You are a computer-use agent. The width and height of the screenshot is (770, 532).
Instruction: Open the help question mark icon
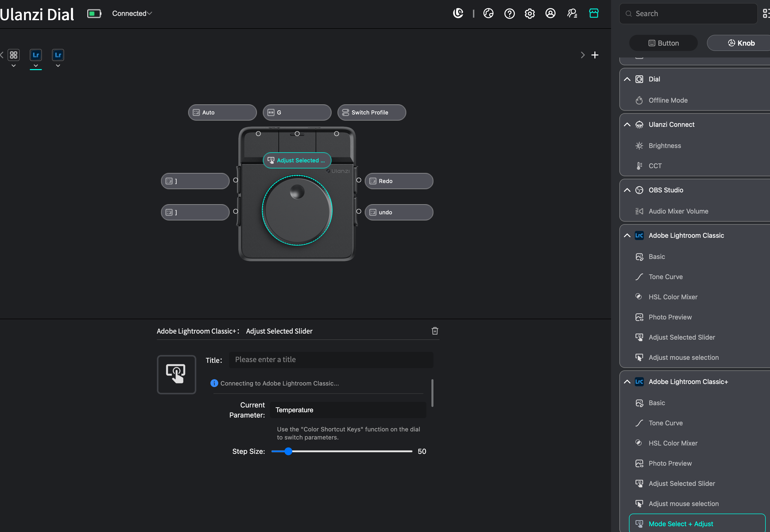[x=509, y=13]
